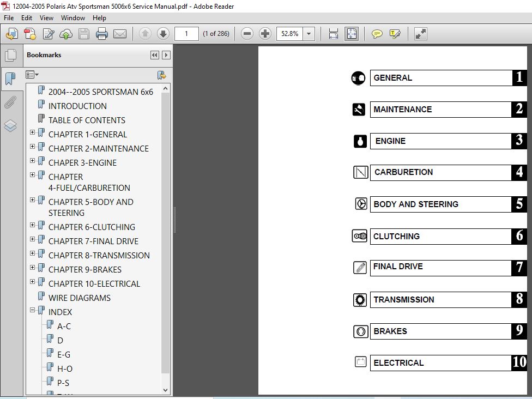Screen dimensions: 532x399
Task: Click the CARBURETION chapter 4 link
Action: pyautogui.click(x=448, y=173)
